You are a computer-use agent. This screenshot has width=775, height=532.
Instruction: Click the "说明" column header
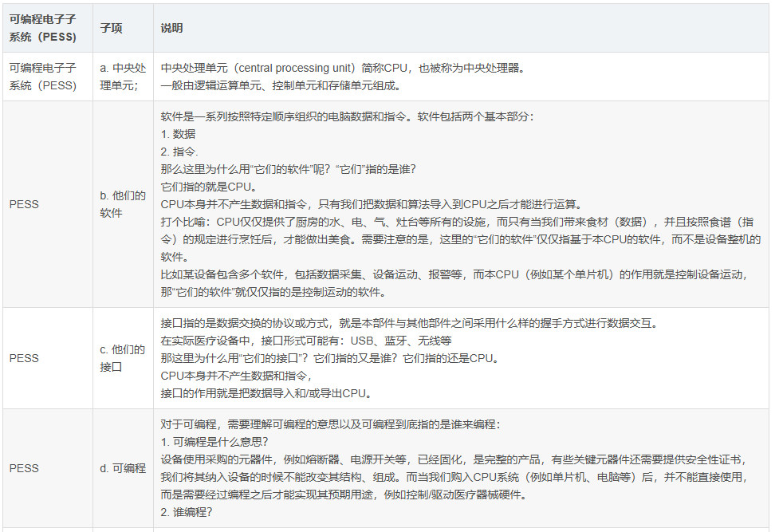tap(171, 28)
